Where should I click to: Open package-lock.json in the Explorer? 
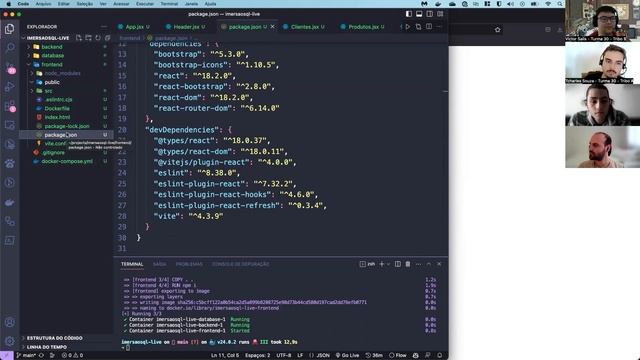[67, 126]
